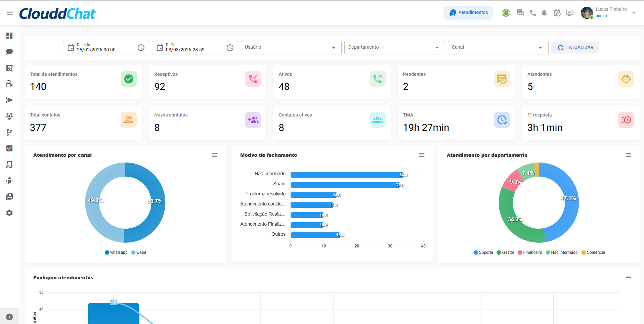Open the broadcast camera sidebar icon

tap(9, 84)
